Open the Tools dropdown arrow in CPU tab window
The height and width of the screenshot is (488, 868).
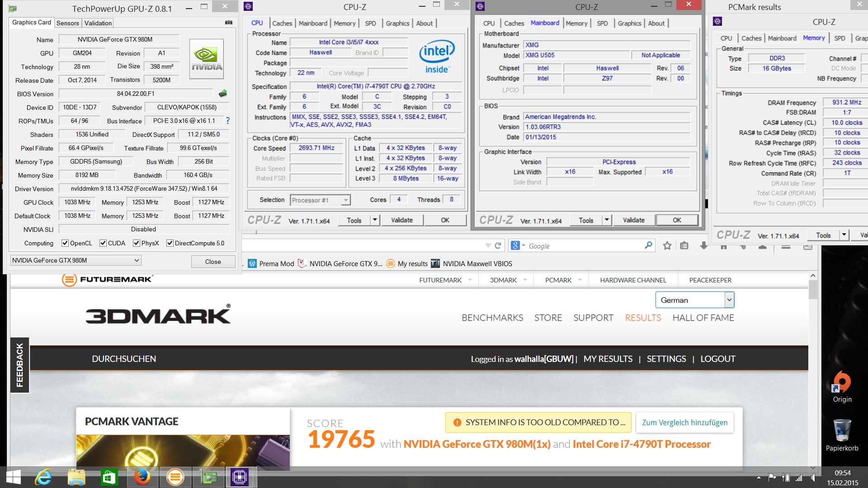tap(375, 220)
